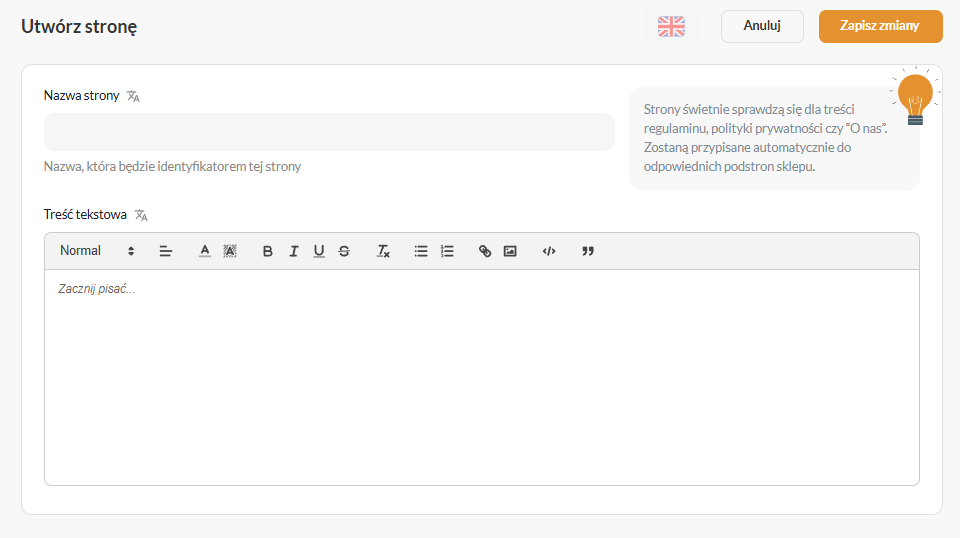960x538 pixels.
Task: Click the translate icon next to Treść tekstowa
Action: tap(141, 215)
